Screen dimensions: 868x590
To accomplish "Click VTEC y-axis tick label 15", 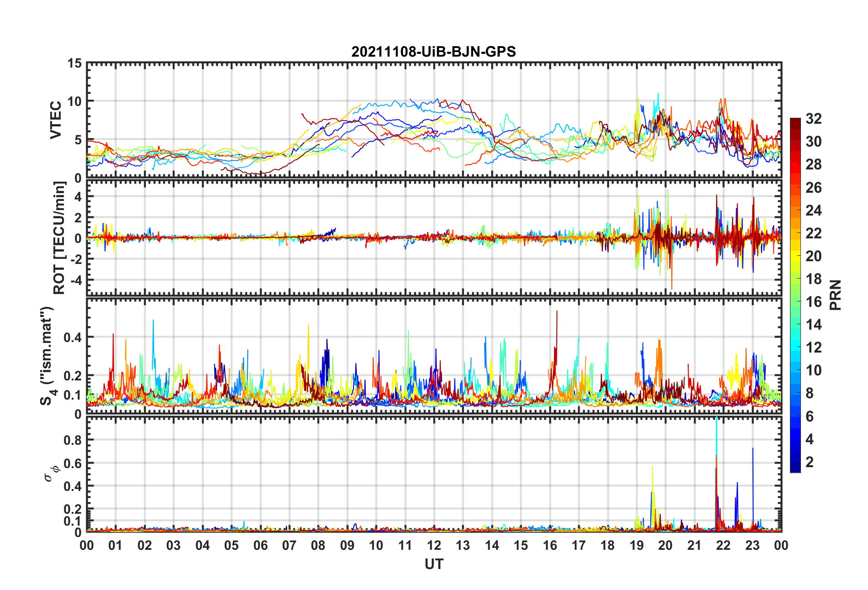I will [75, 63].
